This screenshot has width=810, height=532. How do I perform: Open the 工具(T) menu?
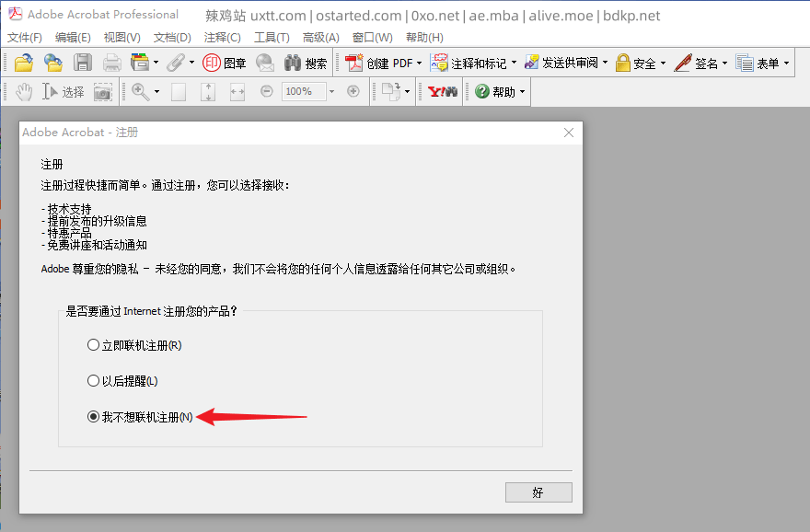(272, 38)
